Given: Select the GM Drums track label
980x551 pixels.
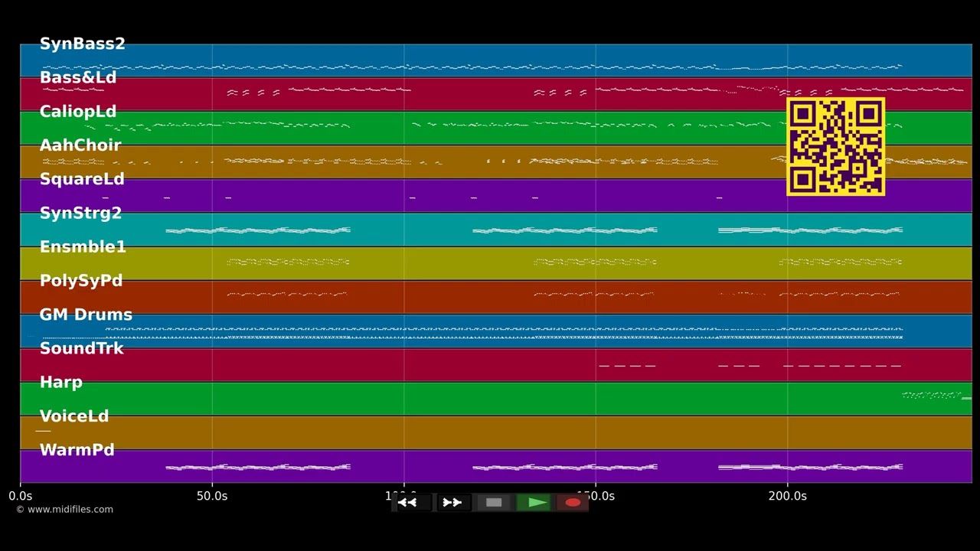Looking at the screenshot, I should (86, 315).
